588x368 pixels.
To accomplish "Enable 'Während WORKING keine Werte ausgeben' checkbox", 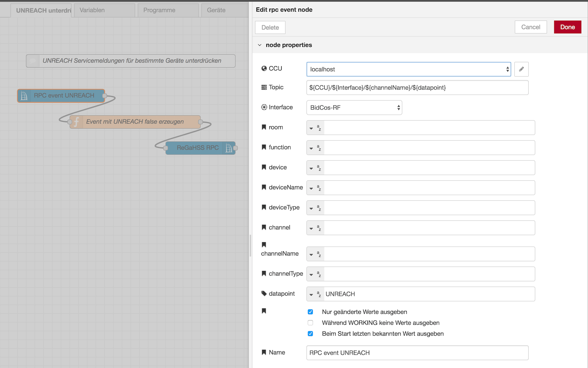I will pos(310,323).
